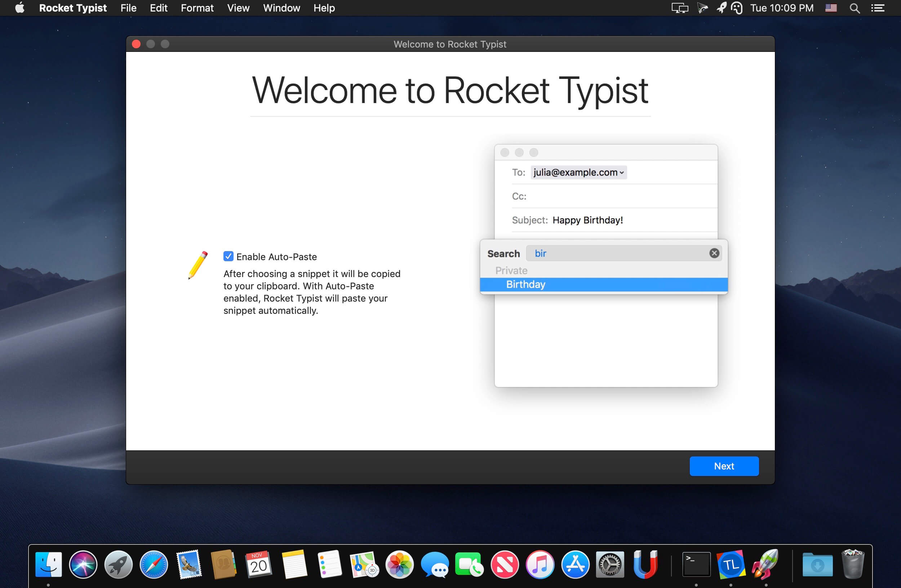The image size is (901, 588).
Task: Open the Terminal dock icon
Action: click(x=696, y=565)
